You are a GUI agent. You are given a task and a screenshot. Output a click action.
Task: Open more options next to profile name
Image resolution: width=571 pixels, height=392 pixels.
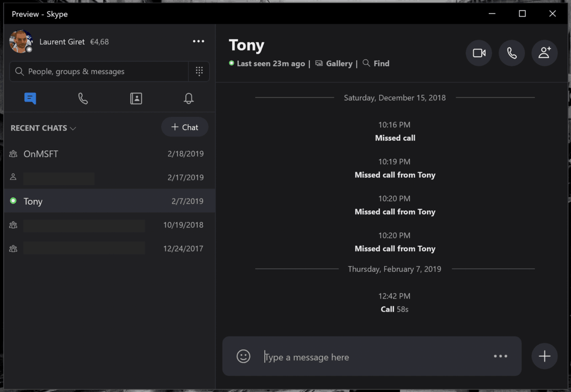point(198,41)
